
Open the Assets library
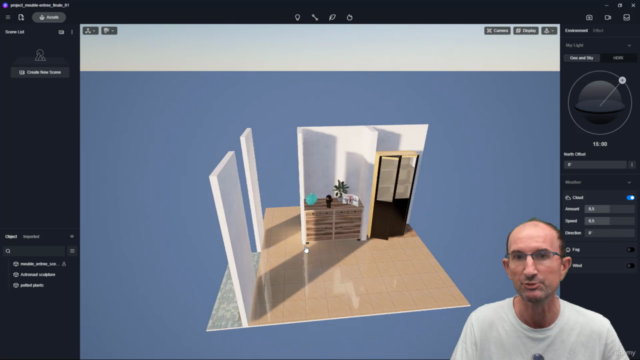(x=49, y=17)
